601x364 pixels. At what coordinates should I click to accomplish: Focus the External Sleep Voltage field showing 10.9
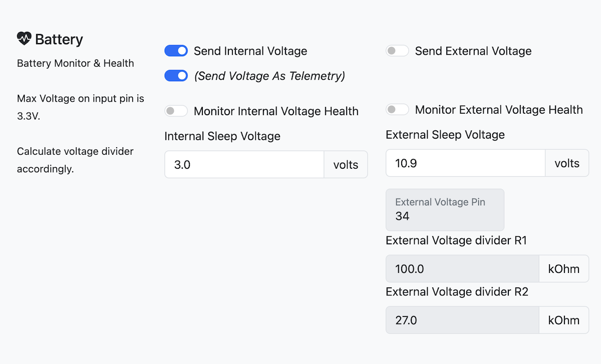click(465, 163)
